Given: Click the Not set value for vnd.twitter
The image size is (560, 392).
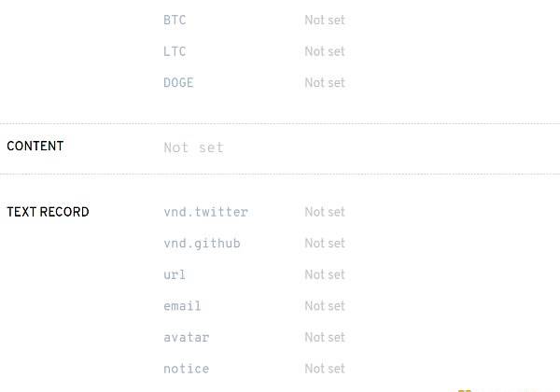Looking at the screenshot, I should tap(325, 212).
